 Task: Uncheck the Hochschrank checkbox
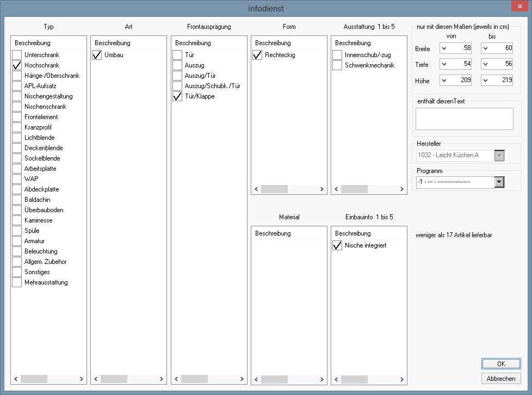17,65
